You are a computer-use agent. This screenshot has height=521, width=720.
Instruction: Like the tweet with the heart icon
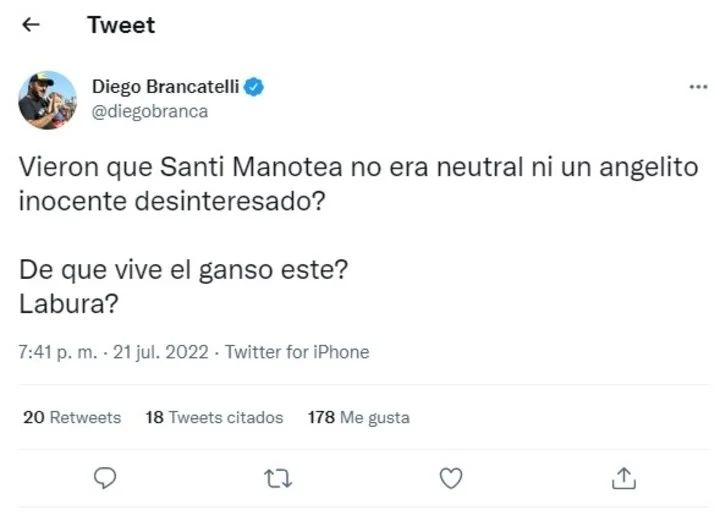451,478
